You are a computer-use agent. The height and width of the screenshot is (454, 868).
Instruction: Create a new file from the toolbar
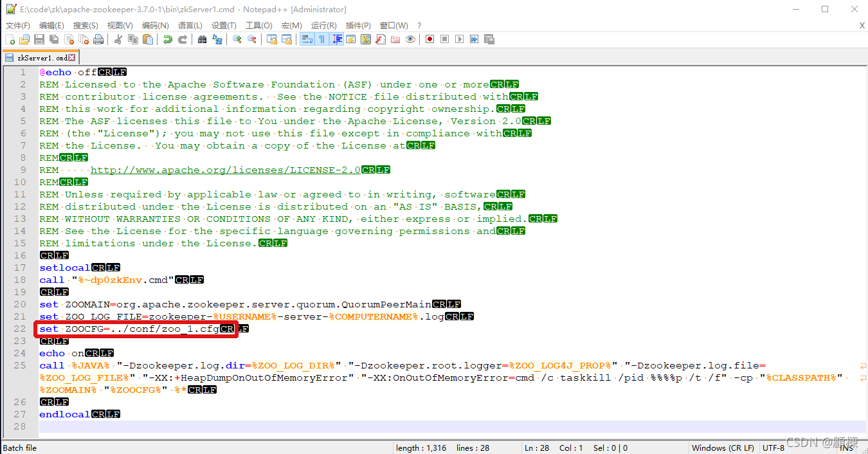[x=10, y=39]
